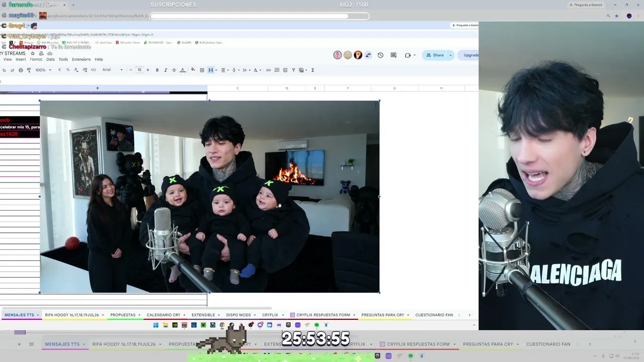The height and width of the screenshot is (362, 644).
Task: Decrease font size with minus button
Action: point(131,70)
